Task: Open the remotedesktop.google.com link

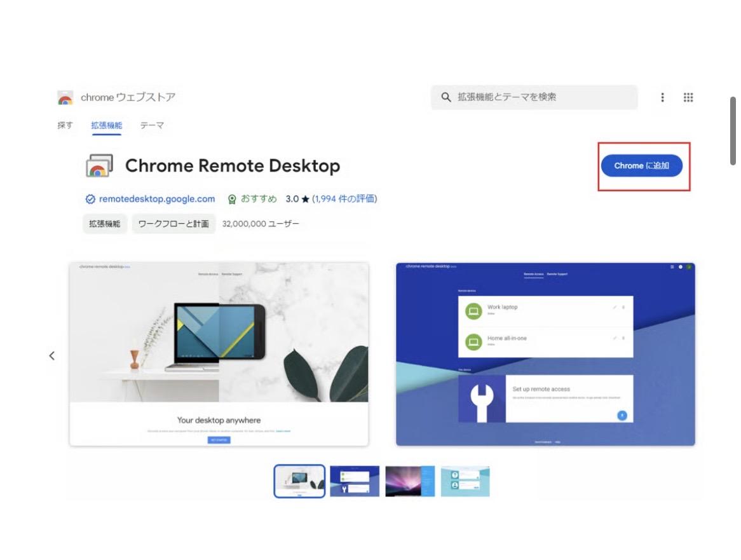Action: pyautogui.click(x=157, y=199)
